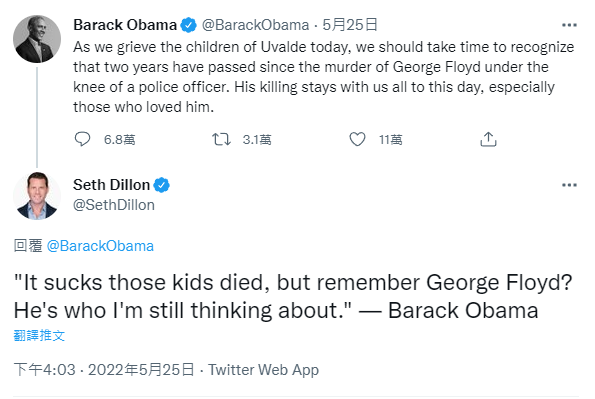Click 翻譯推文 to translate the tweet
The width and height of the screenshot is (595, 399).
point(39,336)
